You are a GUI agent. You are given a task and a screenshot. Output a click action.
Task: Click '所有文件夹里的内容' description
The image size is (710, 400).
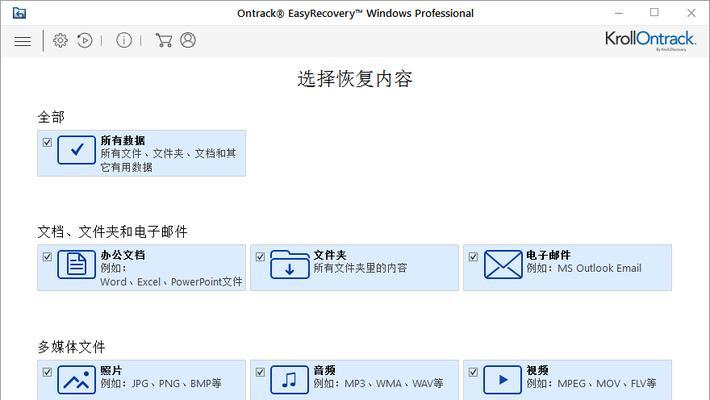point(360,268)
